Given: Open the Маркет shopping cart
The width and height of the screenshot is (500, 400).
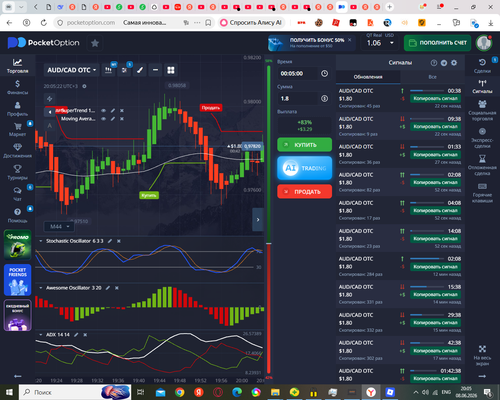Looking at the screenshot, I should click(17, 130).
